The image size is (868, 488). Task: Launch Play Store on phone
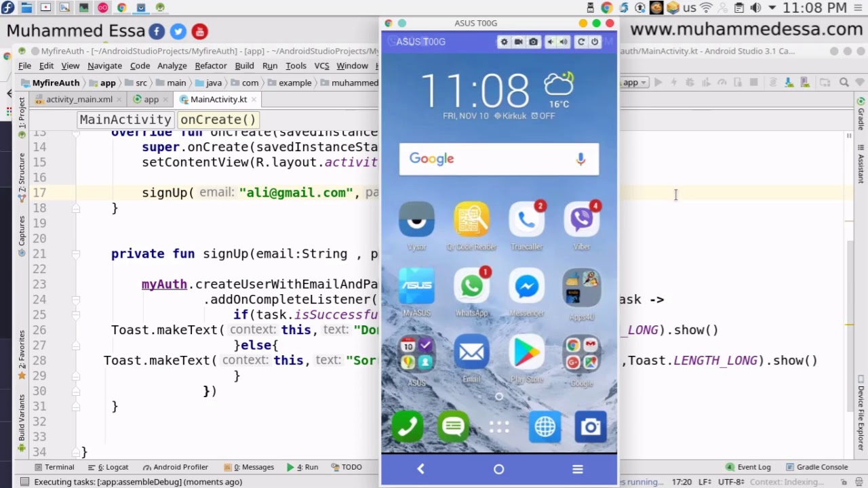527,359
